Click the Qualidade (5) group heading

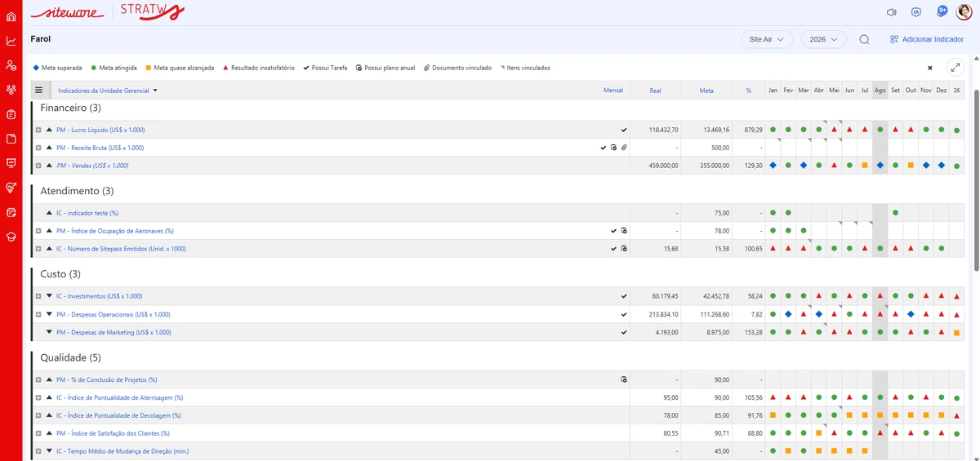tap(69, 357)
